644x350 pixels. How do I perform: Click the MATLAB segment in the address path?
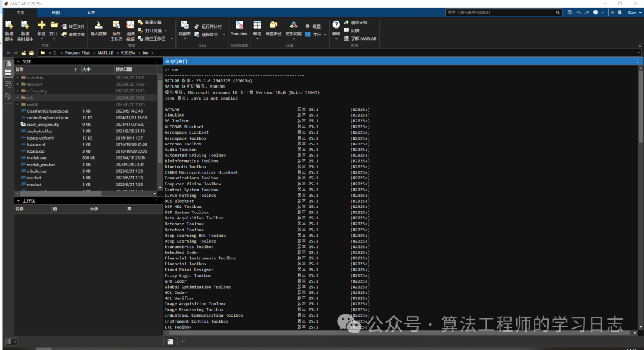coord(105,53)
